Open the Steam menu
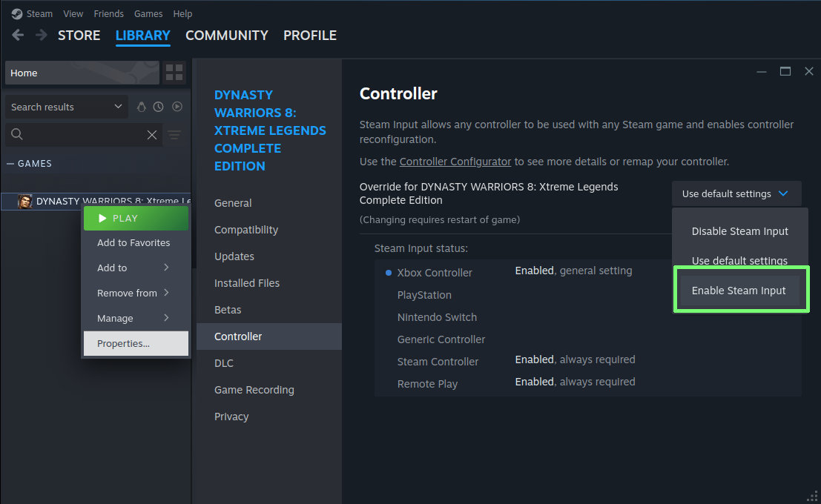 tap(40, 13)
